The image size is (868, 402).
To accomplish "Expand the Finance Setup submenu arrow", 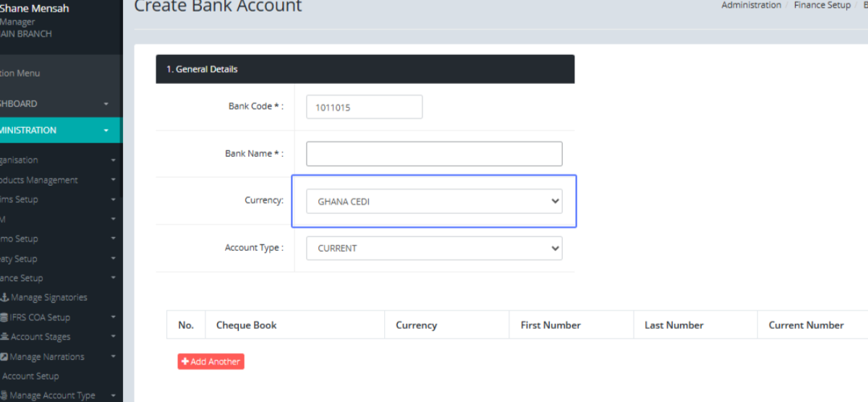I will (x=113, y=278).
